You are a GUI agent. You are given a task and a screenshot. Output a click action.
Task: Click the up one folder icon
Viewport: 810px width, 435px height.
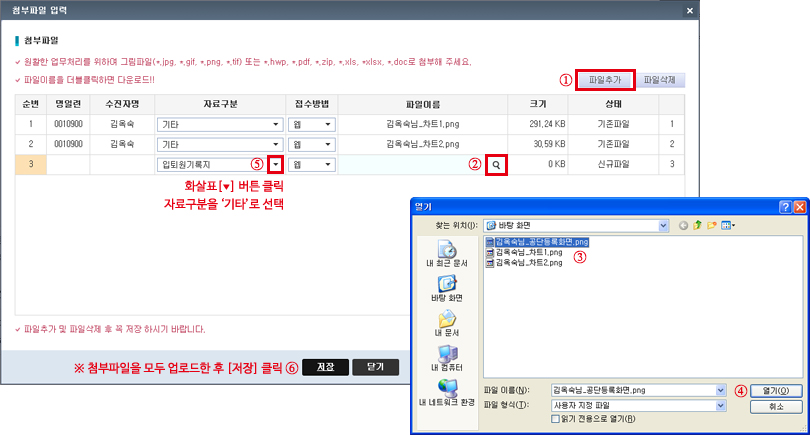click(x=698, y=226)
